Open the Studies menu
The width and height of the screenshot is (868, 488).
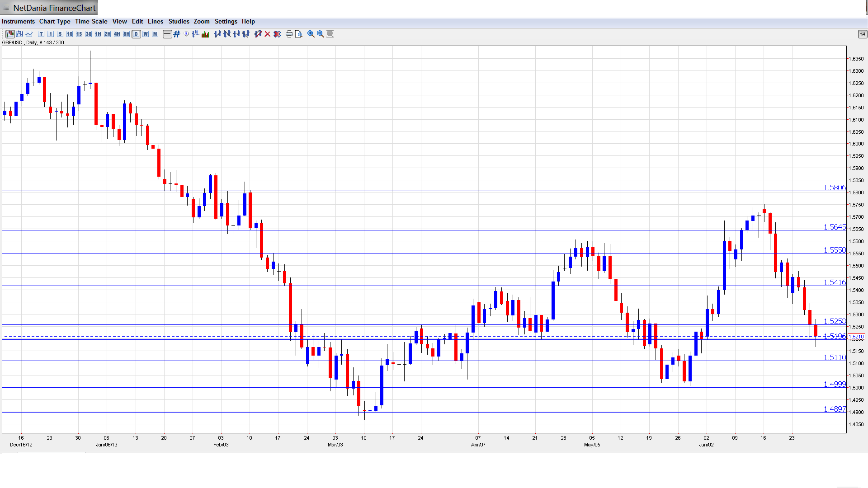179,21
